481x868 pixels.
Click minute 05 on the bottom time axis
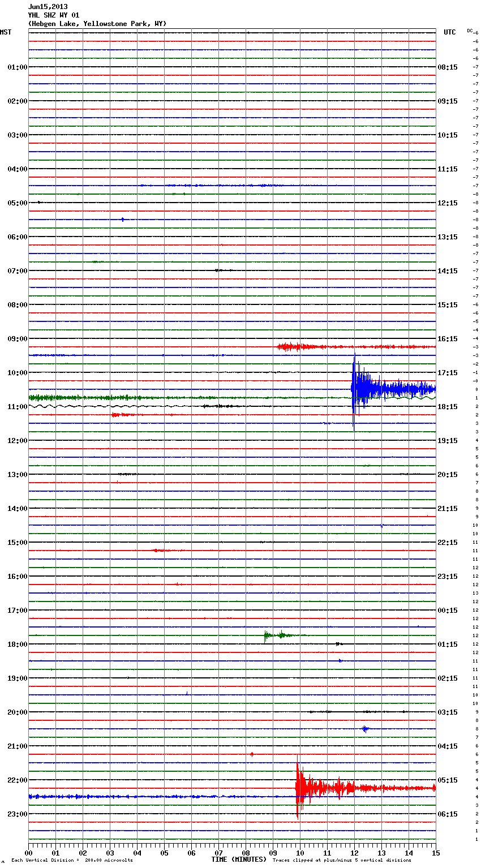click(164, 853)
